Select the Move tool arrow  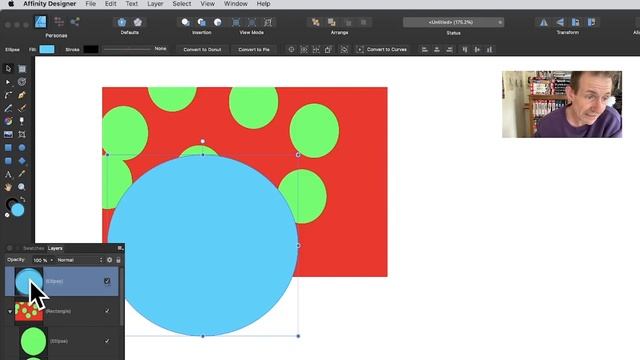click(x=8, y=69)
